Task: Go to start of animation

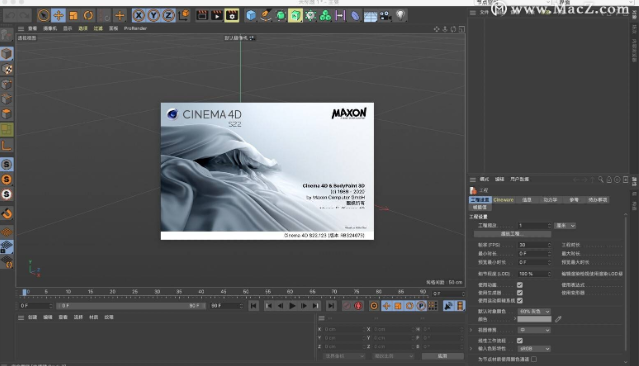Action: [253, 306]
